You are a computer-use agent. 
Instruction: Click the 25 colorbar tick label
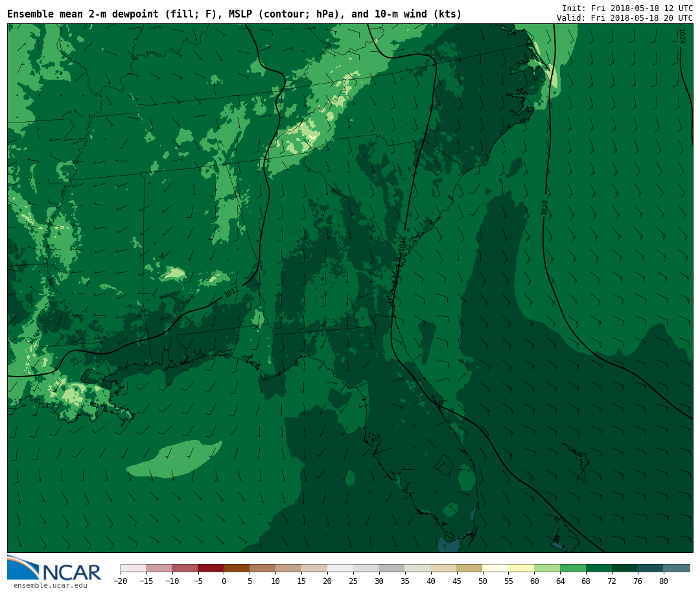click(x=354, y=581)
